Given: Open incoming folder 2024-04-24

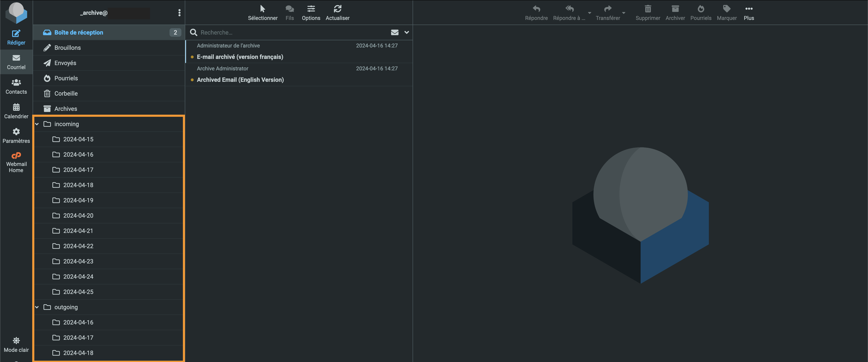Looking at the screenshot, I should pos(109,276).
